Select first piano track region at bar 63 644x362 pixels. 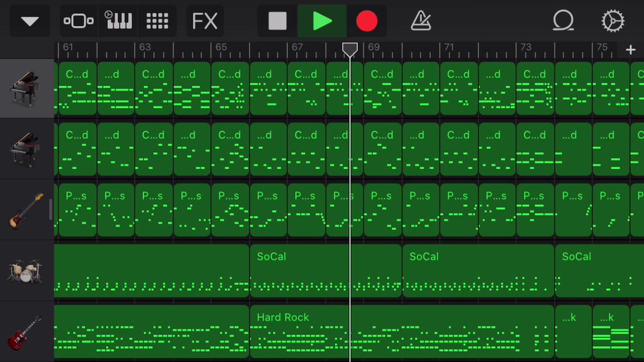(154, 88)
